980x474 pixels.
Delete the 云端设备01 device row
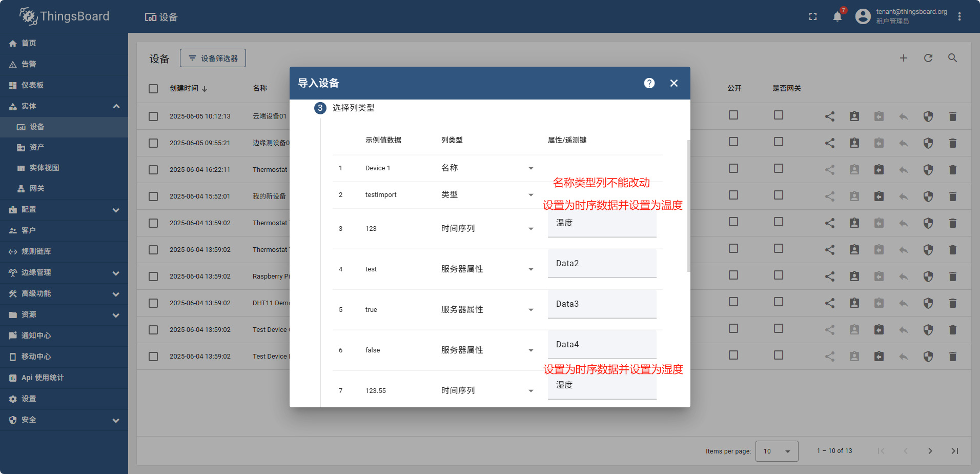coord(952,116)
